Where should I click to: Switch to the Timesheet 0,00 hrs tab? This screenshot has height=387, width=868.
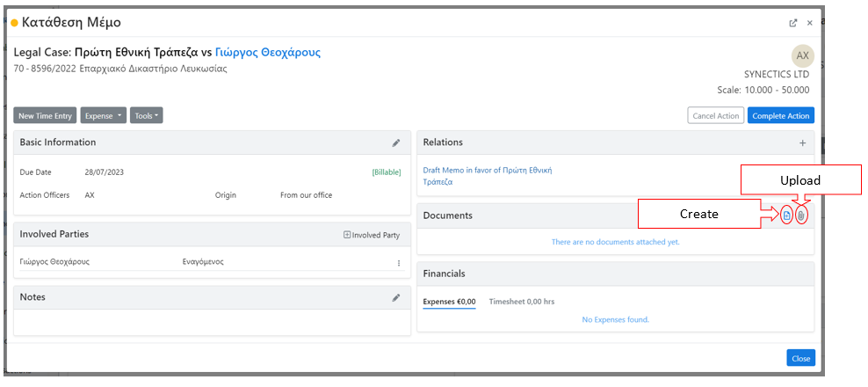pos(522,302)
